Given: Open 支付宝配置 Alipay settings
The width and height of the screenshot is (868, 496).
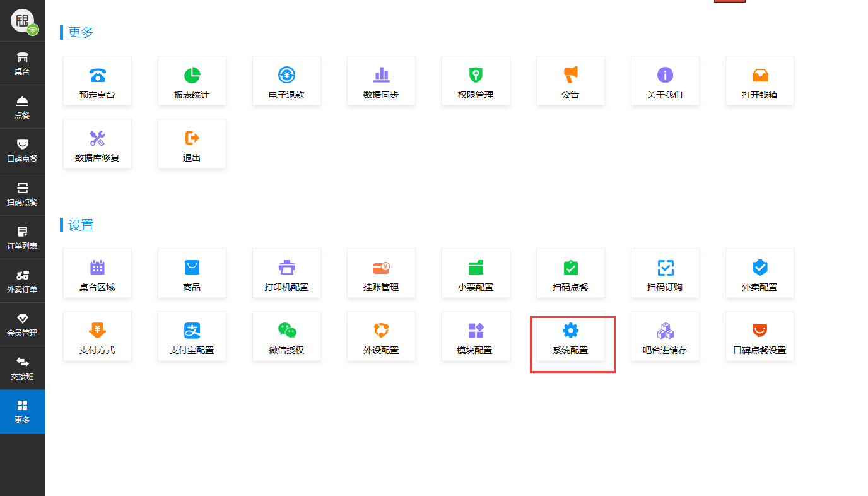Looking at the screenshot, I should point(192,336).
